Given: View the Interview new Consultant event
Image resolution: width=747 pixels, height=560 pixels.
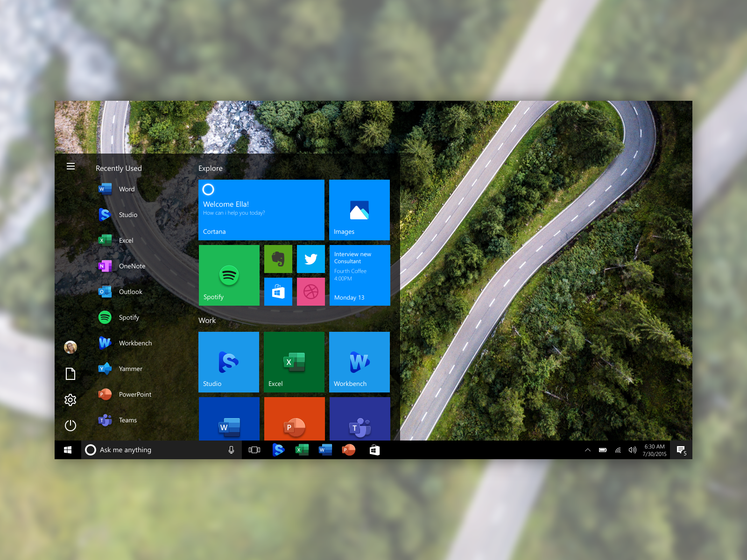Looking at the screenshot, I should click(x=359, y=275).
